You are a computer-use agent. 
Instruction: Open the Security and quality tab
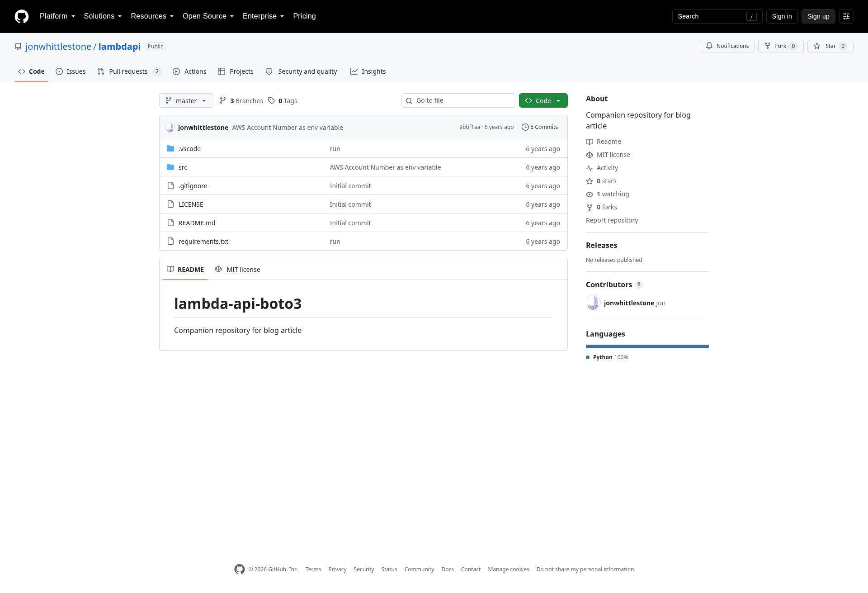[301, 71]
